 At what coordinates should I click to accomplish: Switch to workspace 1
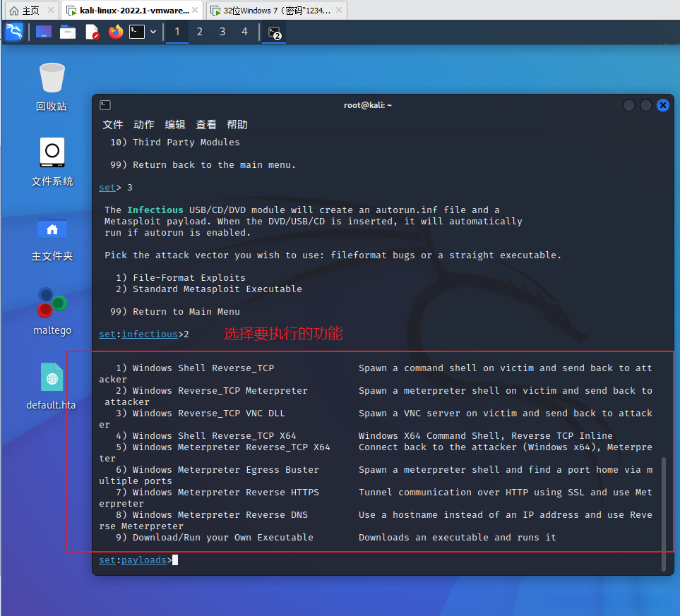[177, 32]
